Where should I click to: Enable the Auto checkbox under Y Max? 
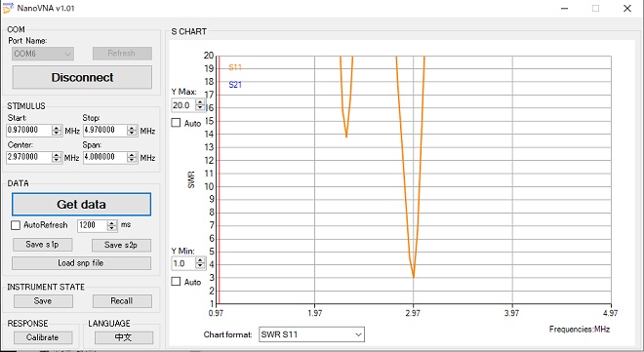coord(176,123)
